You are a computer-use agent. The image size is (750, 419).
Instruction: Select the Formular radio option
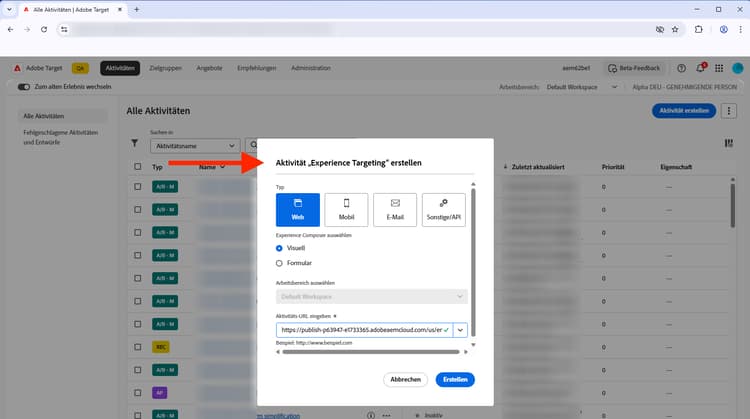point(279,263)
